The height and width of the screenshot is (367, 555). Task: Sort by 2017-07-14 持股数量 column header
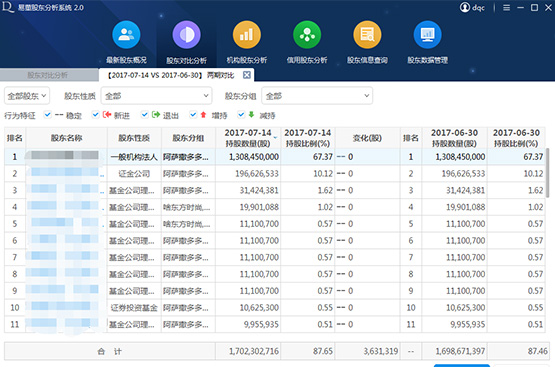[x=248, y=138]
